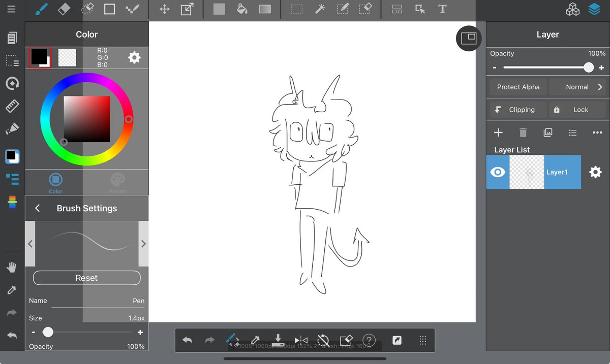
Task: Open the materials cubes panel
Action: (573, 9)
